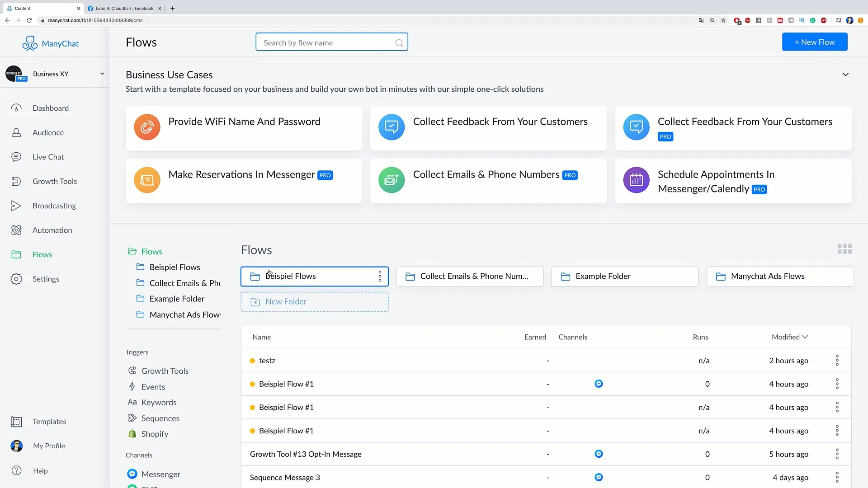Open the three-dot menu for testz row
The image size is (868, 488).
tap(837, 360)
